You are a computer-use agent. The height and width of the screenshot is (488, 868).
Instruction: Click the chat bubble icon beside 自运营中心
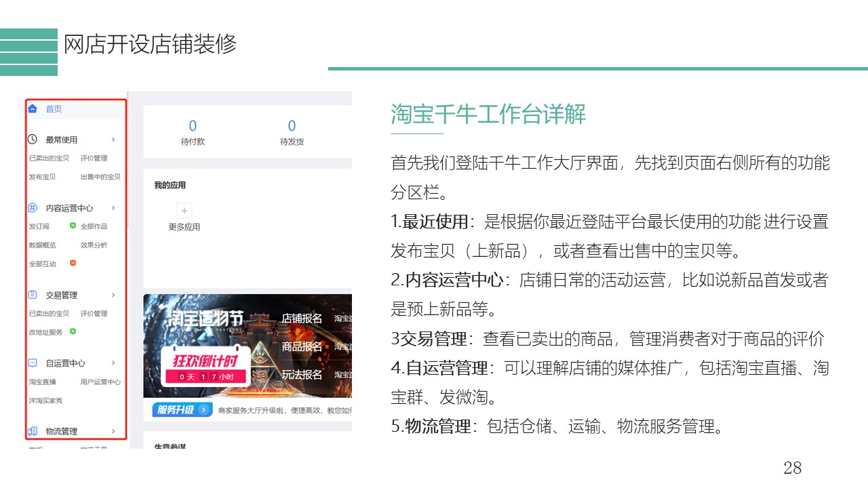[32, 363]
